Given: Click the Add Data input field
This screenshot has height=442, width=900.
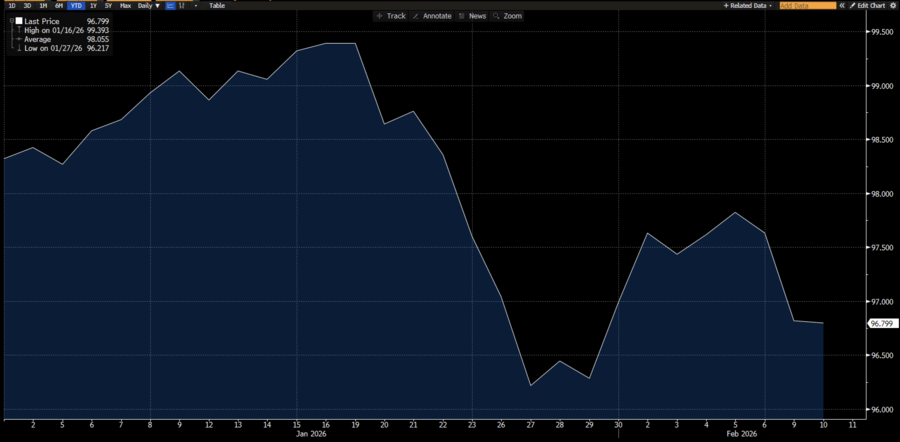Looking at the screenshot, I should click(x=807, y=5).
